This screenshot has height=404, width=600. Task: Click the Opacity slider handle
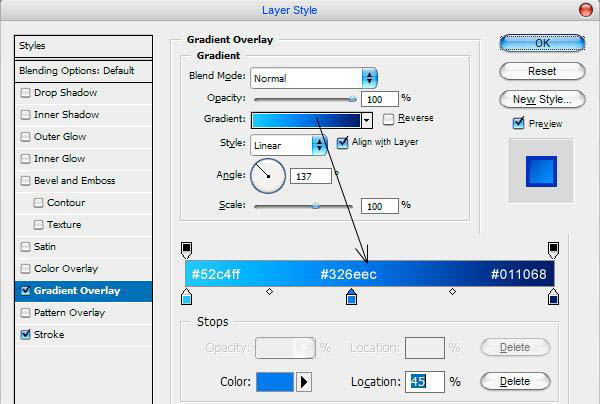pyautogui.click(x=352, y=99)
